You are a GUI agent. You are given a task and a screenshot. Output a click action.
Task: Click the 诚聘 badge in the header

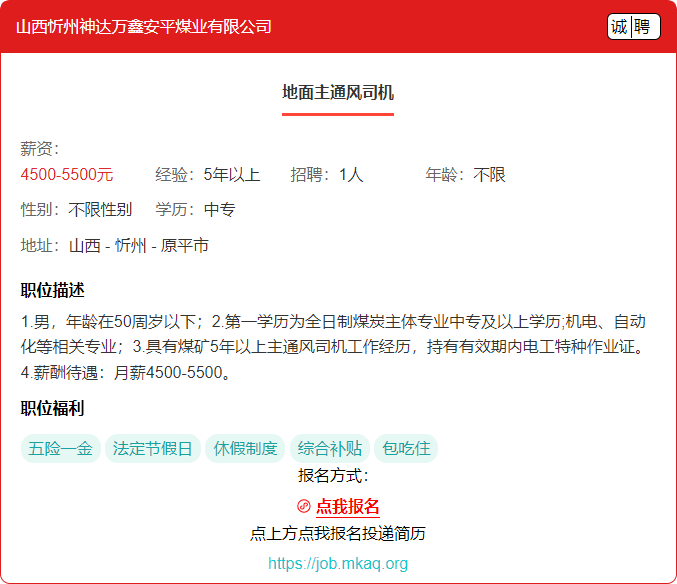[x=633, y=27]
